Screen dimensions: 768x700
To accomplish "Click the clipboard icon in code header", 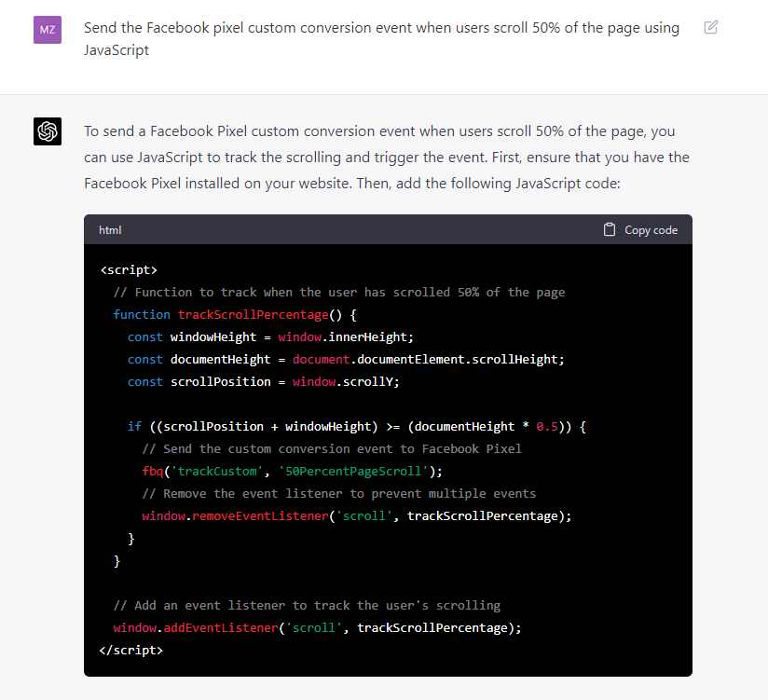I will pos(610,229).
